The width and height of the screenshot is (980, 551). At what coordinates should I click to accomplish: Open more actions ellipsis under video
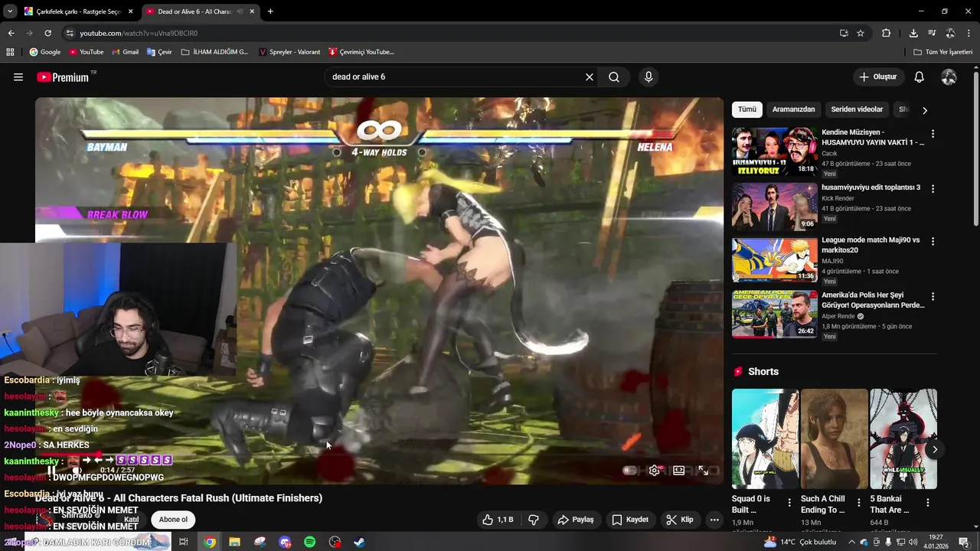tap(714, 520)
